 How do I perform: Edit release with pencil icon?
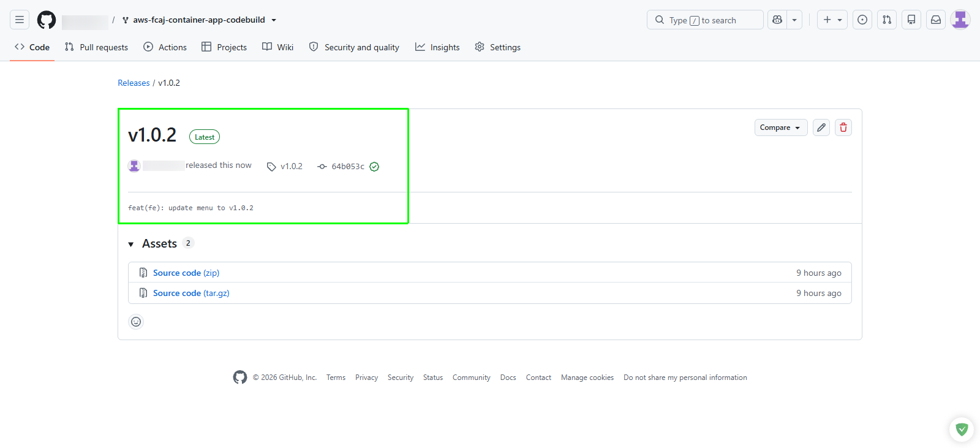(x=821, y=127)
